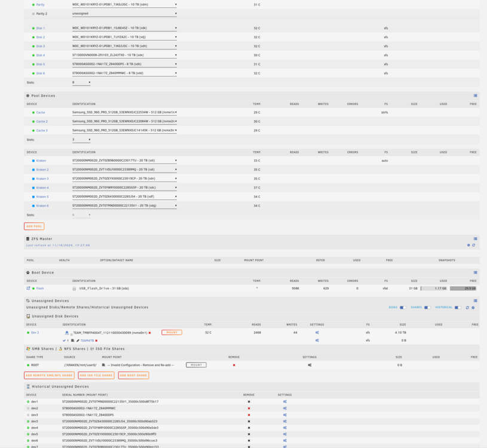This screenshot has width=487, height=448.
Task: Open the Flash boot device link
Action: point(40,289)
